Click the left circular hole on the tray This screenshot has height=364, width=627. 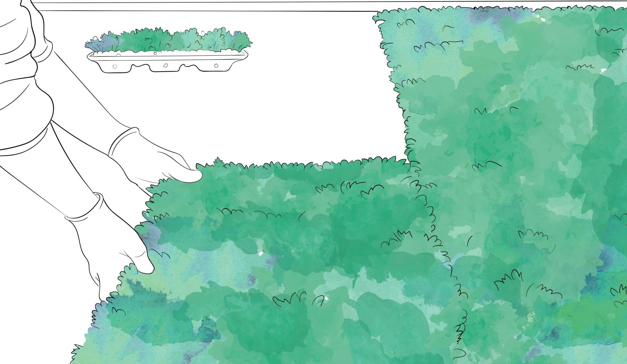pyautogui.click(x=115, y=66)
